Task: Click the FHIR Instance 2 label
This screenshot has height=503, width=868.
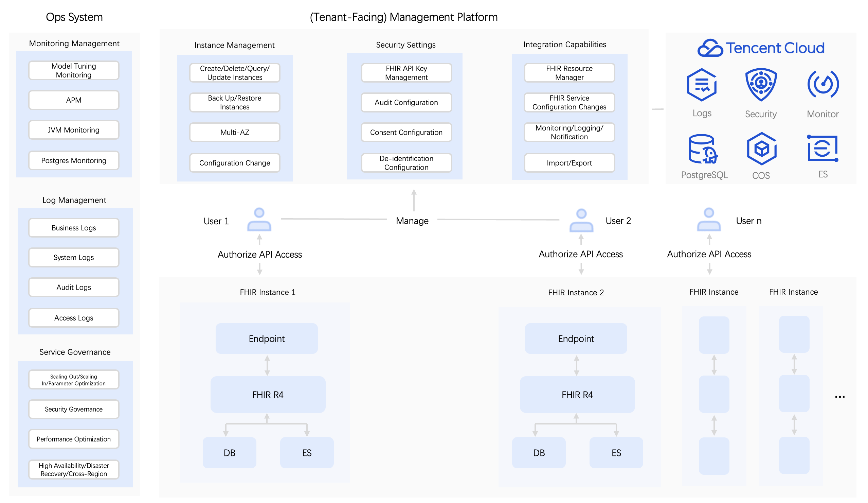Action: (576, 292)
